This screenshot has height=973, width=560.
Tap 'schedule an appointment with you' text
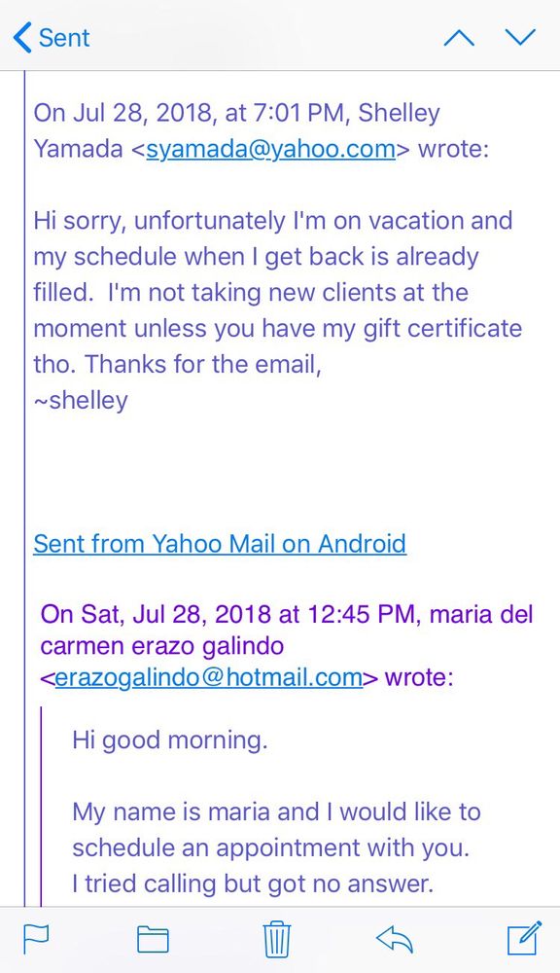click(x=270, y=848)
